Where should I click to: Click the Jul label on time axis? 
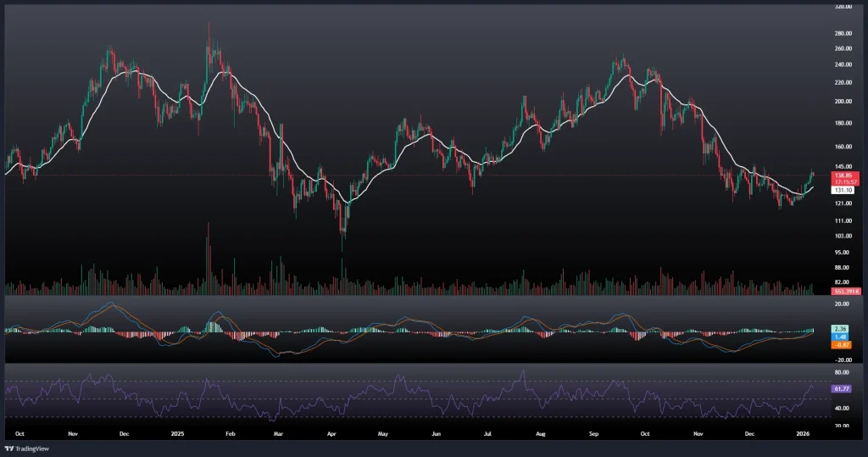[x=487, y=432]
